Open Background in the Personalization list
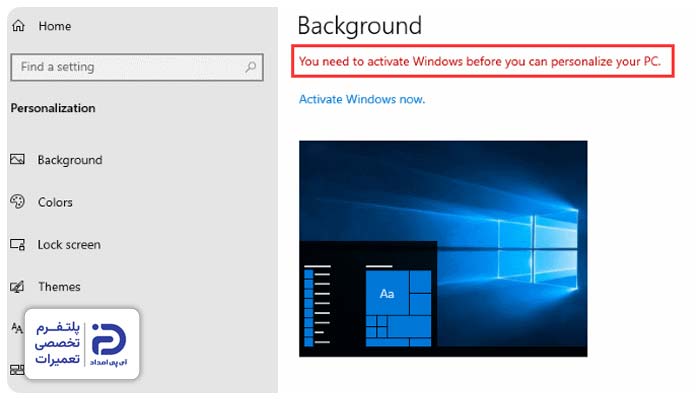This screenshot has height=400, width=700. pos(70,160)
